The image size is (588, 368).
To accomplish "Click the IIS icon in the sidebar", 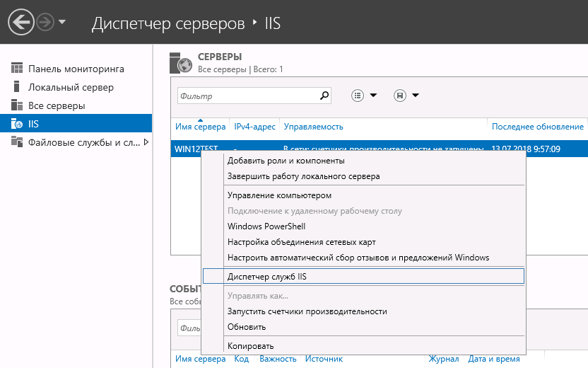I will point(17,124).
